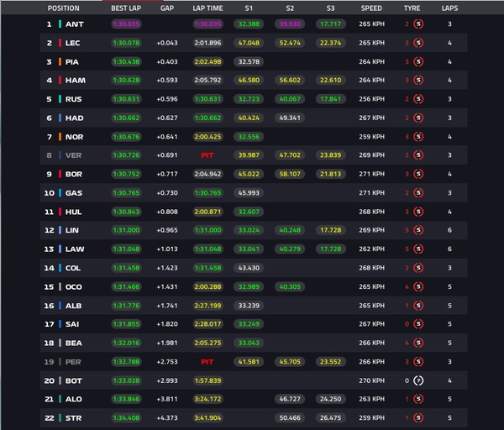Image resolution: width=504 pixels, height=430 pixels.
Task: Click GAS's soft tyre compound icon
Action: [418, 193]
